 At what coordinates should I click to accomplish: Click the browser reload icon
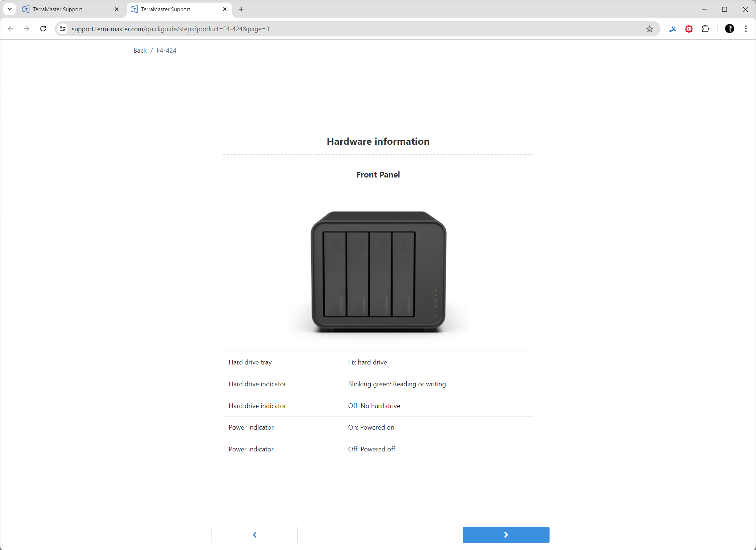[x=43, y=29]
